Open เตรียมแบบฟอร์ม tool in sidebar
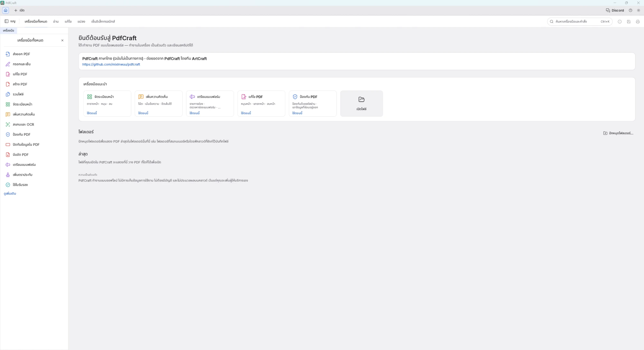644x350 pixels. tap(34, 165)
